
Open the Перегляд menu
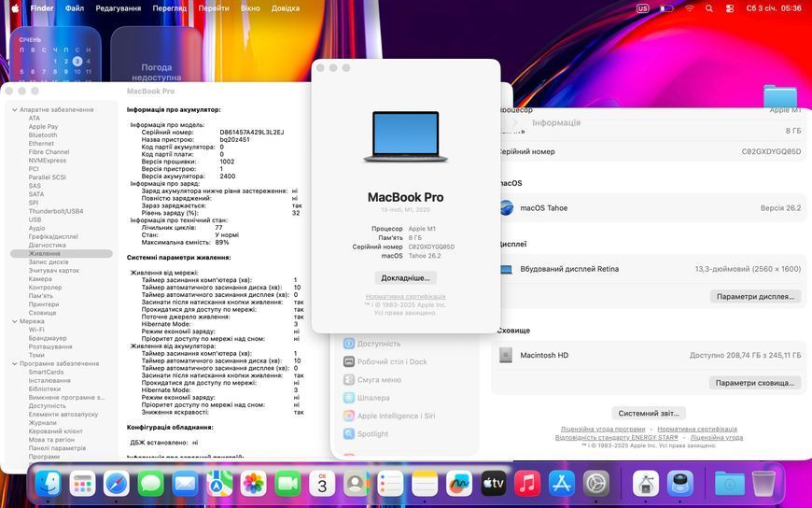(x=169, y=8)
